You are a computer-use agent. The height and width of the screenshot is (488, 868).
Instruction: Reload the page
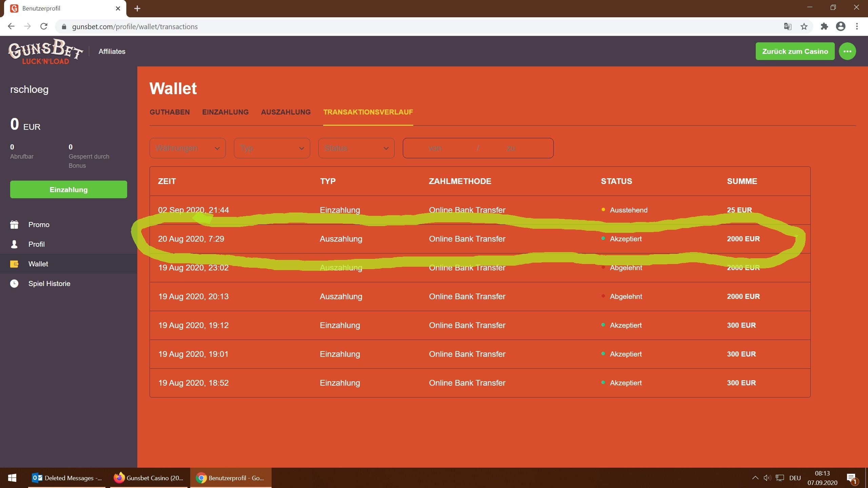[44, 26]
